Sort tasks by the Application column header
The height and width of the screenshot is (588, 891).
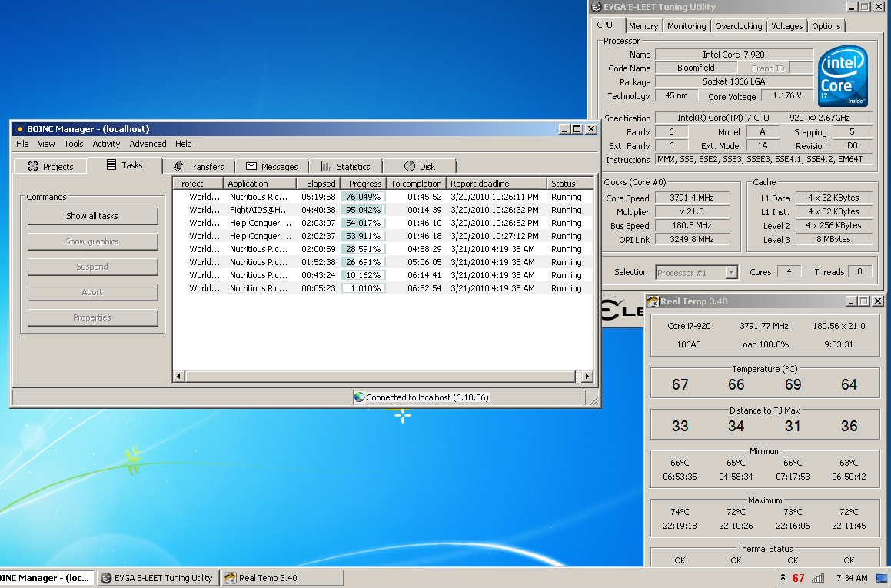click(x=260, y=184)
